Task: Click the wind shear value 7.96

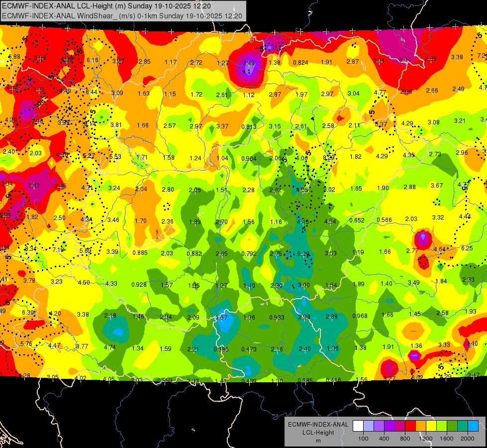Action: (x=37, y=121)
